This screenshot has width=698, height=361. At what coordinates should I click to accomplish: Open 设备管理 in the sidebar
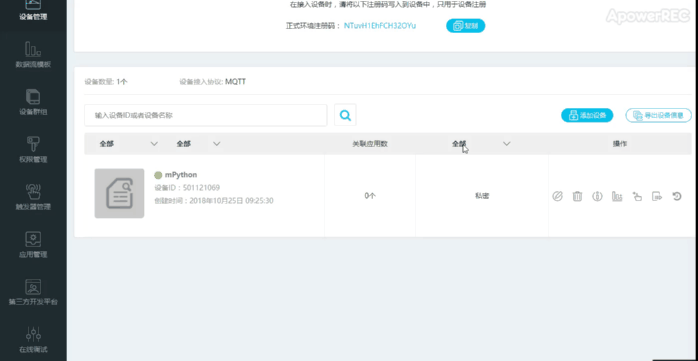tap(33, 11)
